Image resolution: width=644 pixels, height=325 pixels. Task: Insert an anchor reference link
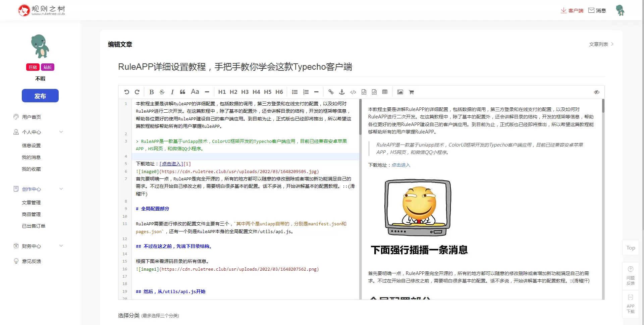[342, 92]
